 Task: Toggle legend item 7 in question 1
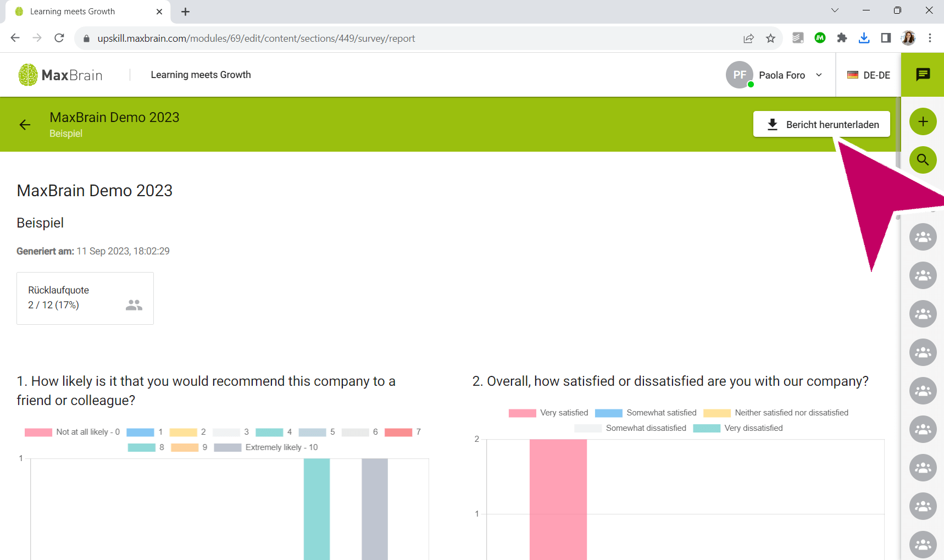point(403,432)
